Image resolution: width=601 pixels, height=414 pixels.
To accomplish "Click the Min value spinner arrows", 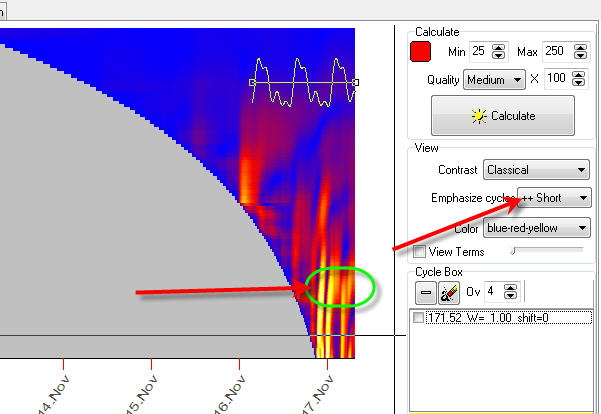I will (500, 50).
